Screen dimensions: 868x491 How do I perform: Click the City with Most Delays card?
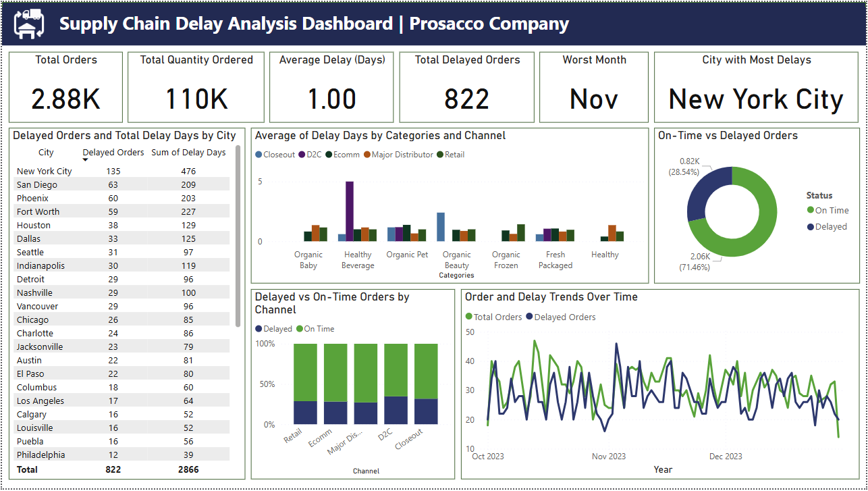pos(755,86)
